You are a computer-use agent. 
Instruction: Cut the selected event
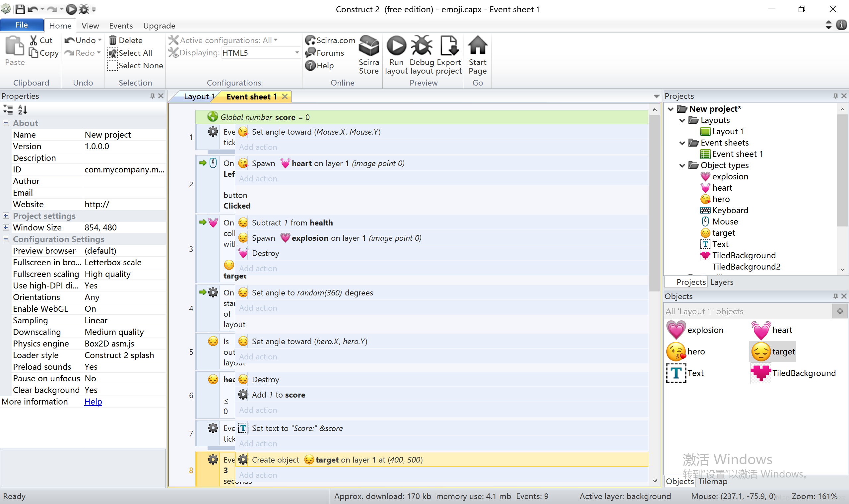tap(41, 40)
